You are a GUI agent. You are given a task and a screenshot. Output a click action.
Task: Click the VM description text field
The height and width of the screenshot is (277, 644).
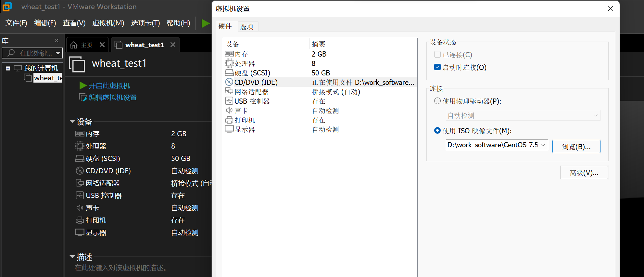pyautogui.click(x=121, y=268)
